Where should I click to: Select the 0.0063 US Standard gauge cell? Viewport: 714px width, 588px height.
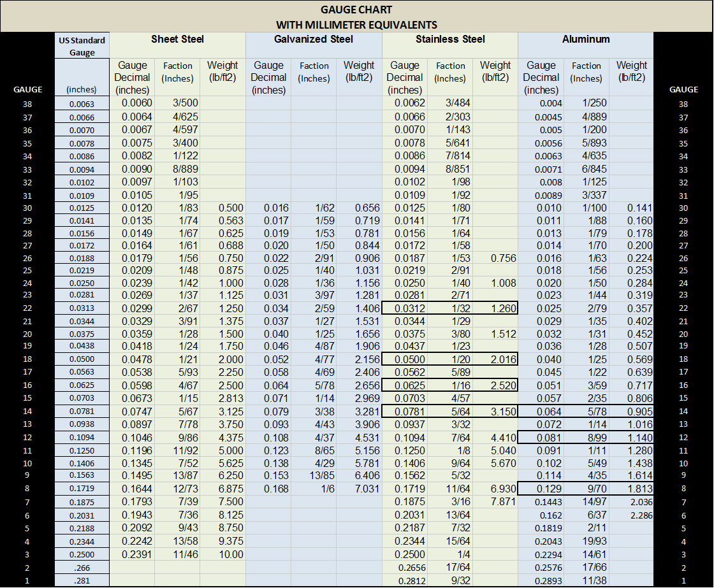click(x=82, y=104)
